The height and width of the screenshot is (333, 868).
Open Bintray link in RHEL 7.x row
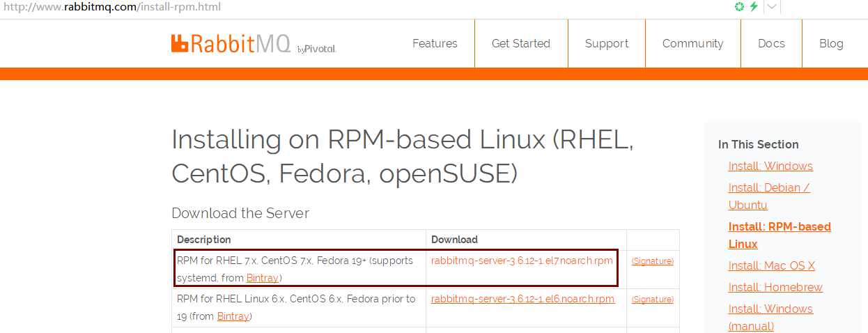(x=262, y=278)
